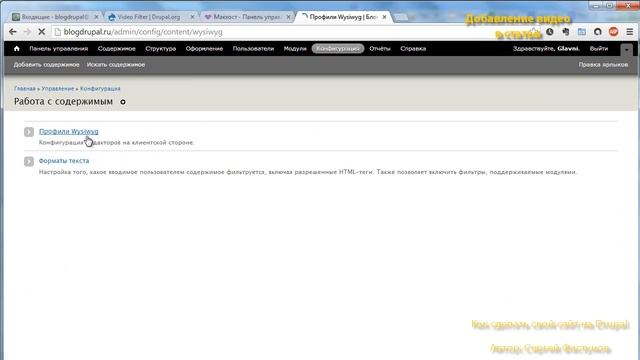Click the dark round extension icon
The height and width of the screenshot is (360, 640).
(x=598, y=32)
